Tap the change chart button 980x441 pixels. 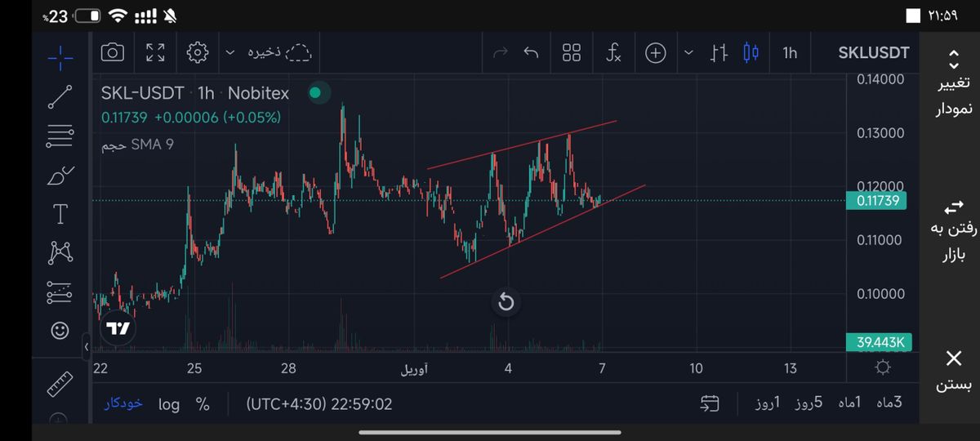tap(953, 83)
